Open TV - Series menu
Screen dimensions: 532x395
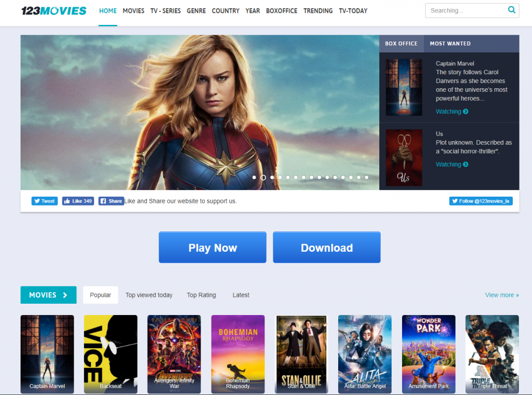(x=166, y=11)
